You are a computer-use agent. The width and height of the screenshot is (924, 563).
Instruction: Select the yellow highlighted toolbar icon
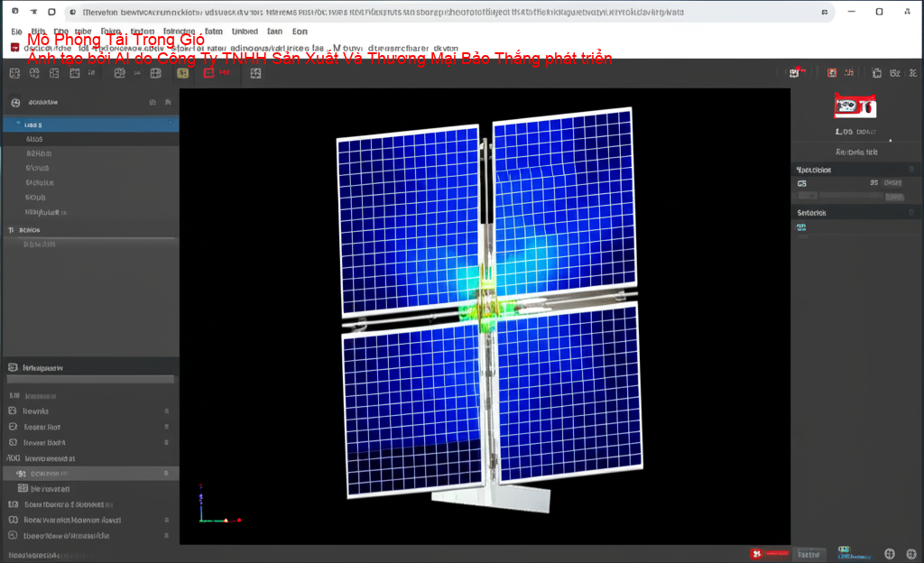pos(182,73)
